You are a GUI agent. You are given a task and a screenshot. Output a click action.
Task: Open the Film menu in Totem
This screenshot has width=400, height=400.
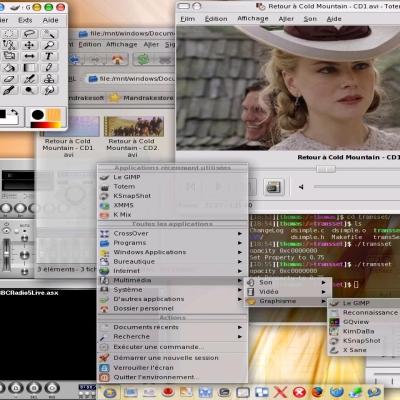click(187, 19)
